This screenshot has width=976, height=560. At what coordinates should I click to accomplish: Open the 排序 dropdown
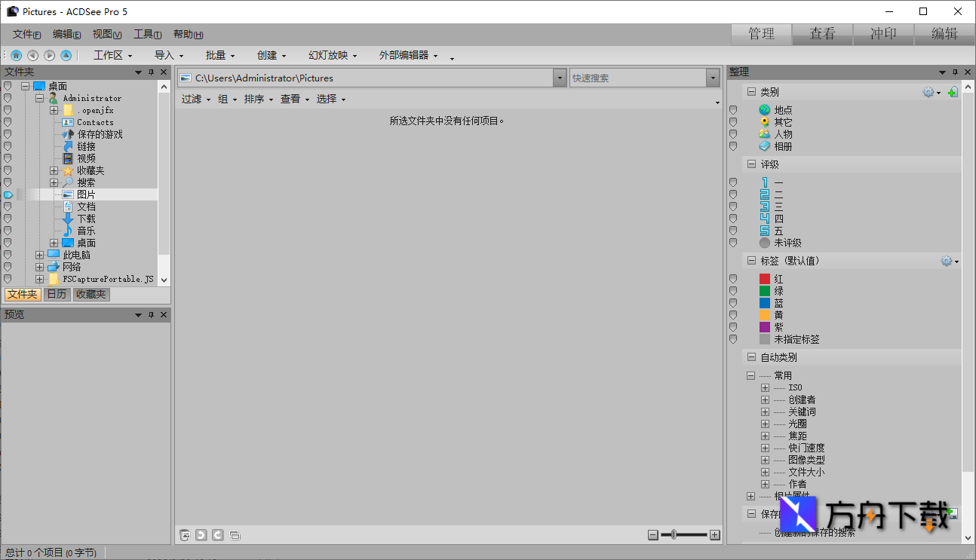(258, 99)
